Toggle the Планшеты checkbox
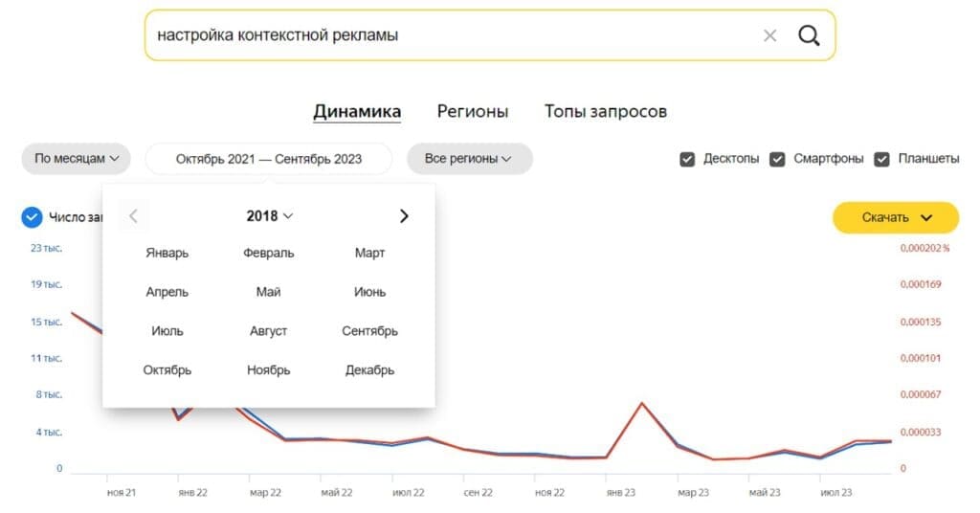This screenshot has height=513, width=980. pyautogui.click(x=881, y=159)
